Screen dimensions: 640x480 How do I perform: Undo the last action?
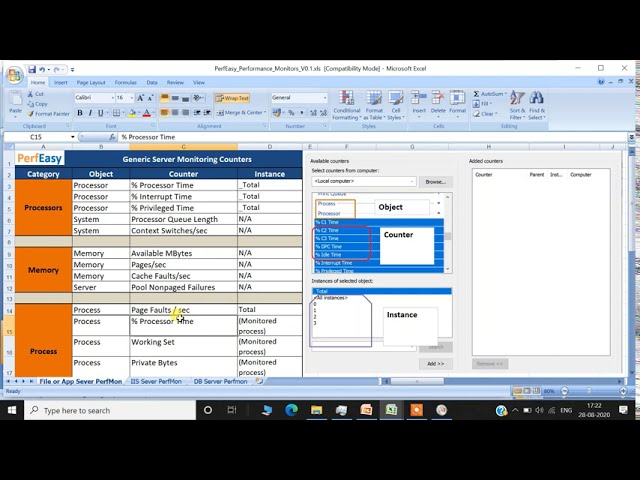[x=42, y=69]
